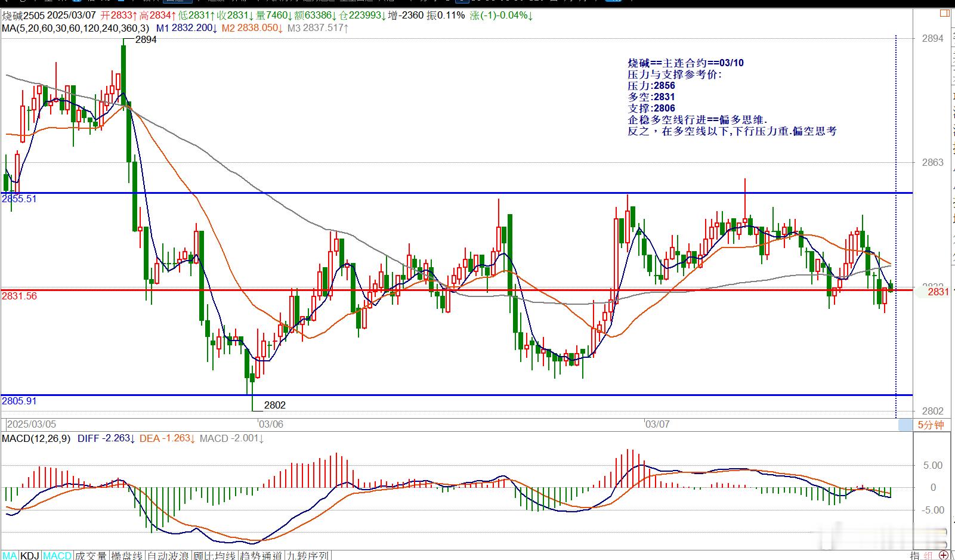
Task: Click the 多空:2831 annotation line
Action: [x=651, y=97]
